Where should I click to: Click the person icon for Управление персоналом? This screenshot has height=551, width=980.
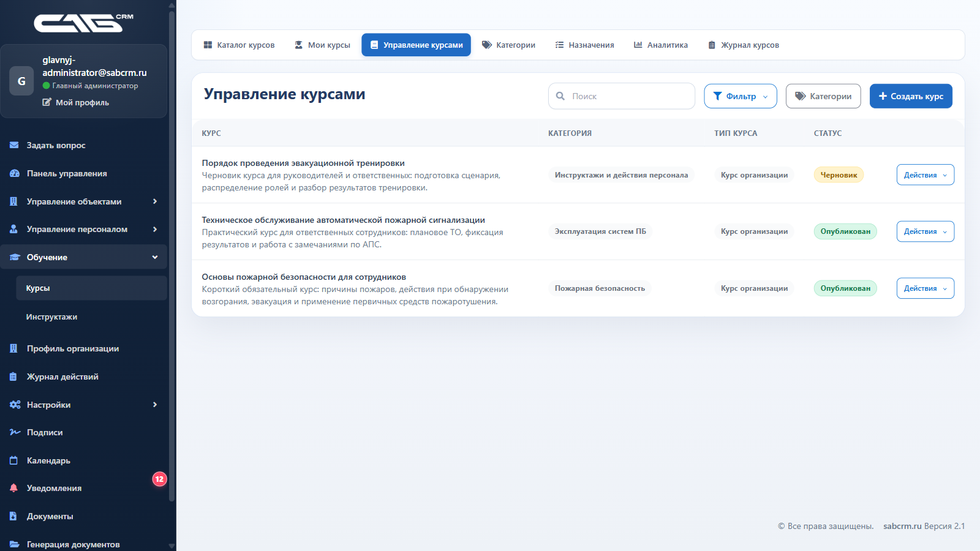click(x=13, y=229)
